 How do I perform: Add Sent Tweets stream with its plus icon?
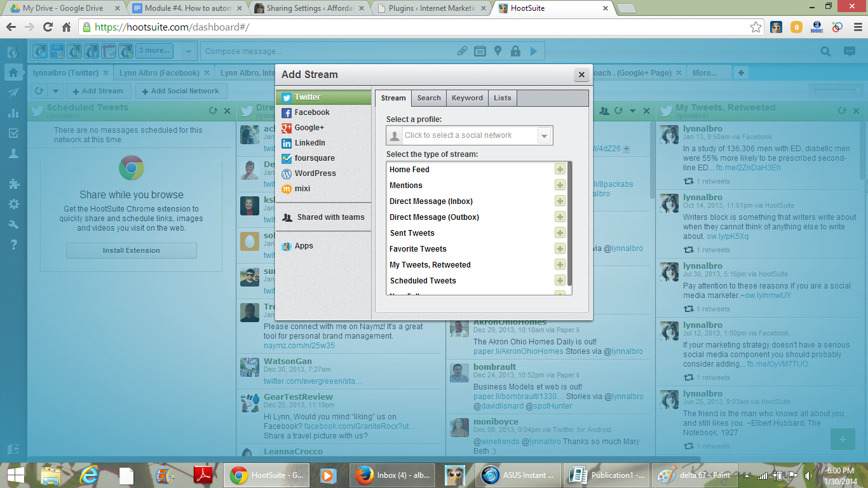pyautogui.click(x=560, y=233)
